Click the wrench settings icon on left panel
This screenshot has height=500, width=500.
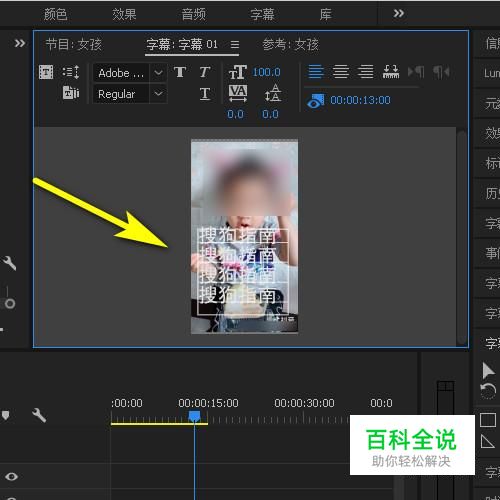[x=9, y=263]
